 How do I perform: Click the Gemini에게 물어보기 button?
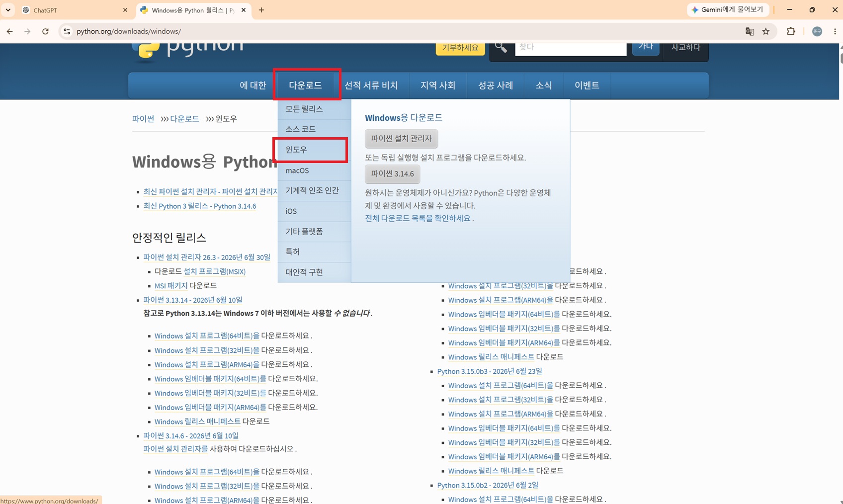pos(728,9)
